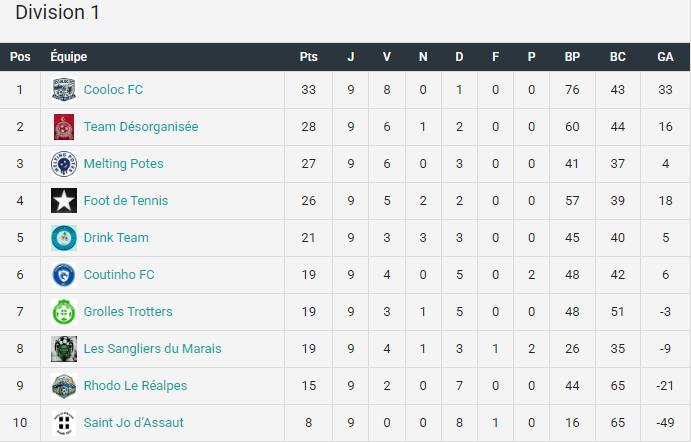Click the Cooloc FC team crest

(64, 90)
